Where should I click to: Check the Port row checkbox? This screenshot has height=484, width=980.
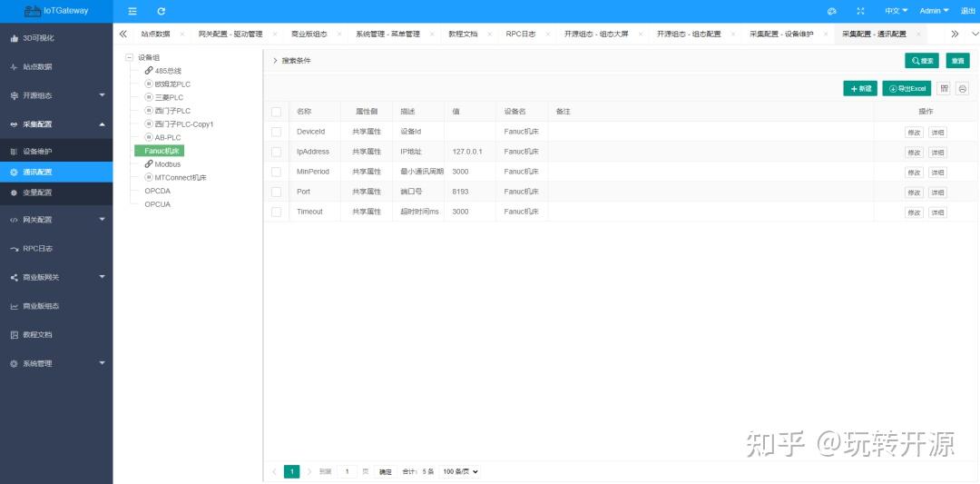pyautogui.click(x=276, y=192)
